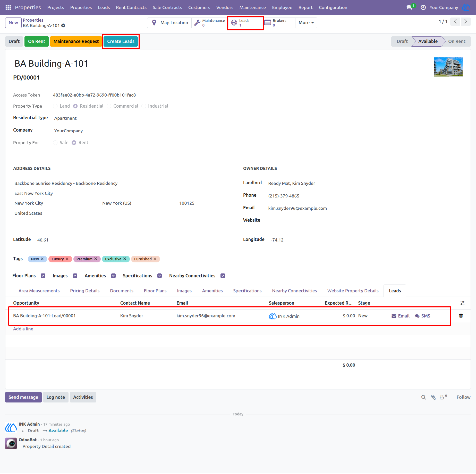The height and width of the screenshot is (474, 476).
Task: Delete the lead row with trash icon
Action: (x=461, y=316)
